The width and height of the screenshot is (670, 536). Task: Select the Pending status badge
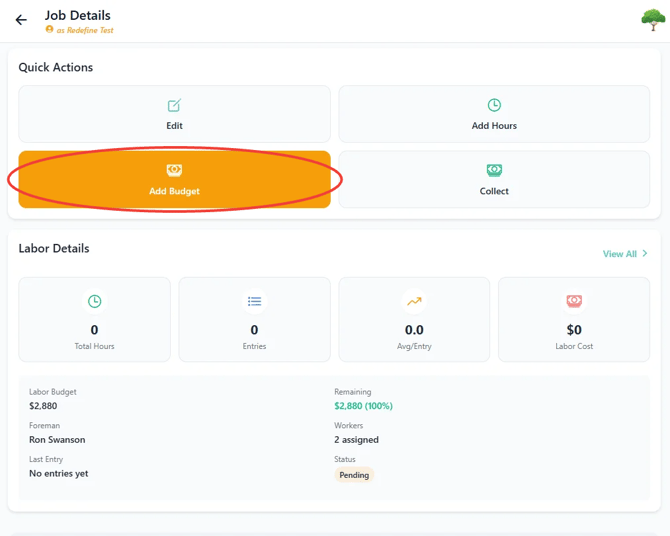(x=354, y=475)
